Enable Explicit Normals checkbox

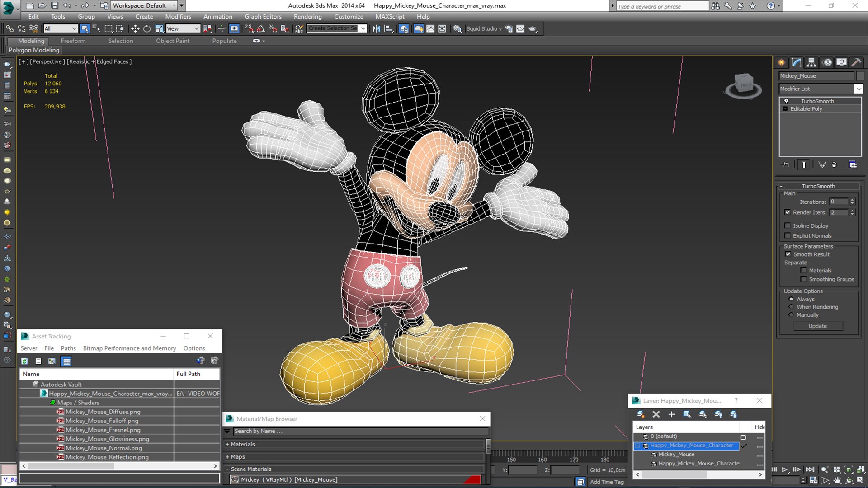pyautogui.click(x=788, y=235)
